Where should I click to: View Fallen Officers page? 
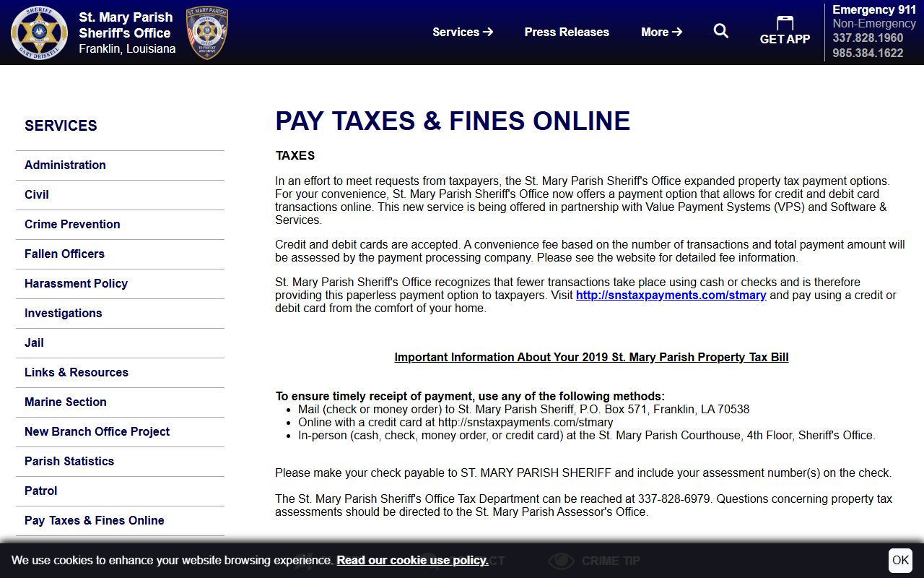(120, 254)
